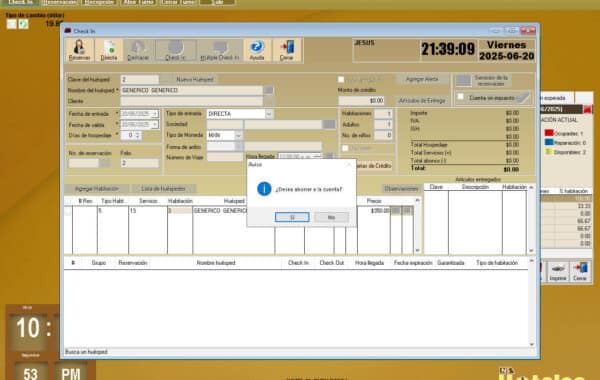The image size is (600, 380).
Task: Check the row checkbox in the rooms grid
Action: click(x=68, y=211)
